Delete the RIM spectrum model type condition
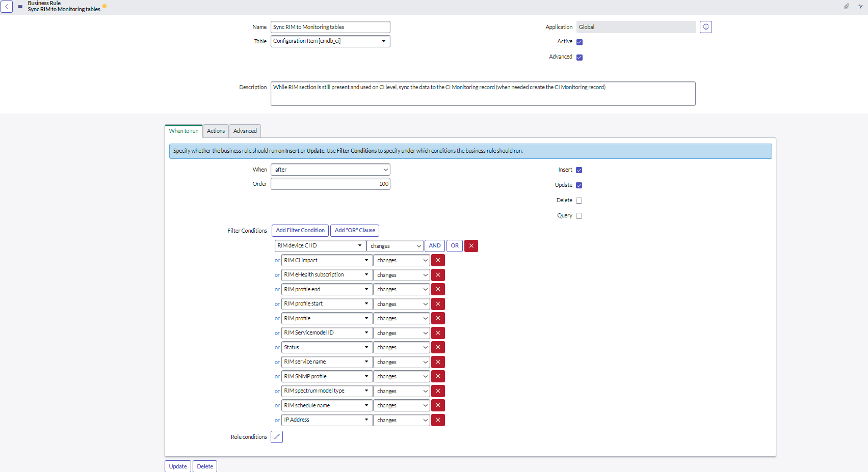Viewport: 868px width, 472px height. click(438, 391)
